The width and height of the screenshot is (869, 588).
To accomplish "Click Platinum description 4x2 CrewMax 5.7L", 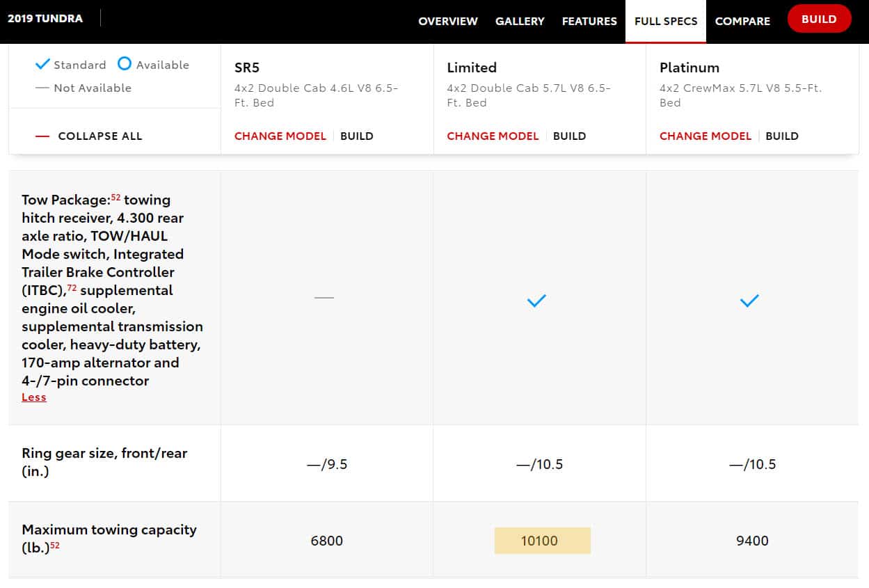I will coord(741,95).
